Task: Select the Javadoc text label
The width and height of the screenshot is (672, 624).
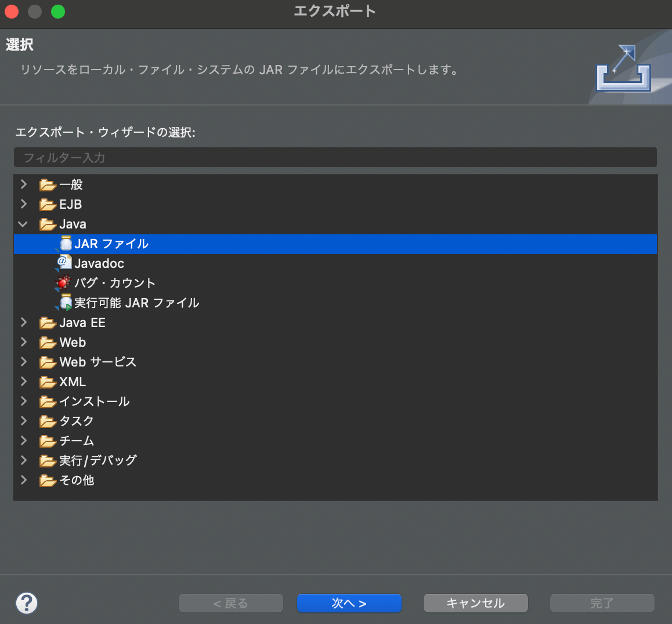Action: coord(99,263)
